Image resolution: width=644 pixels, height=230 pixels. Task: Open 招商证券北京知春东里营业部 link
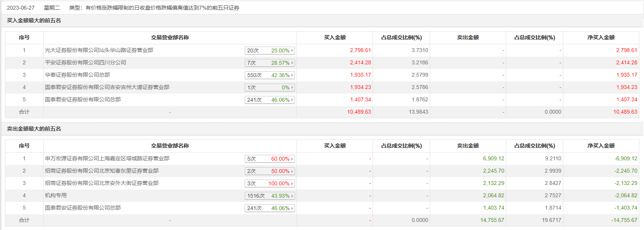pos(102,171)
